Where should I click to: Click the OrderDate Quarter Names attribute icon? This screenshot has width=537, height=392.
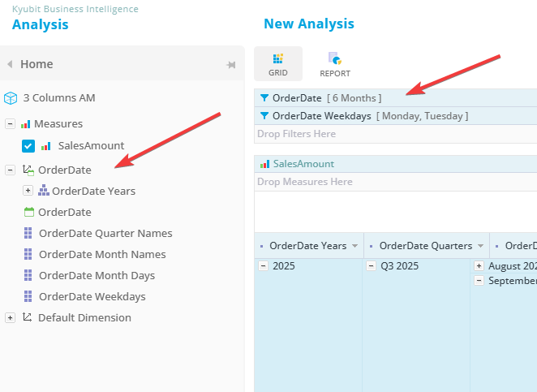click(x=29, y=233)
